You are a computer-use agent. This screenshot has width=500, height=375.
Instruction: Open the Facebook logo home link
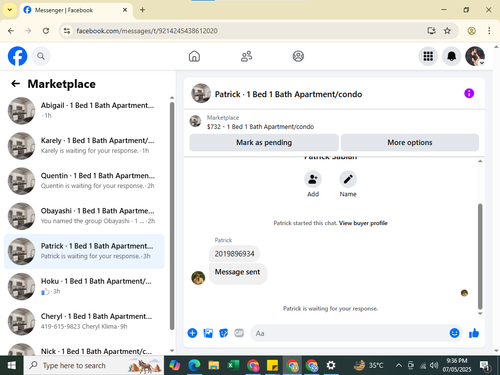coord(17,56)
